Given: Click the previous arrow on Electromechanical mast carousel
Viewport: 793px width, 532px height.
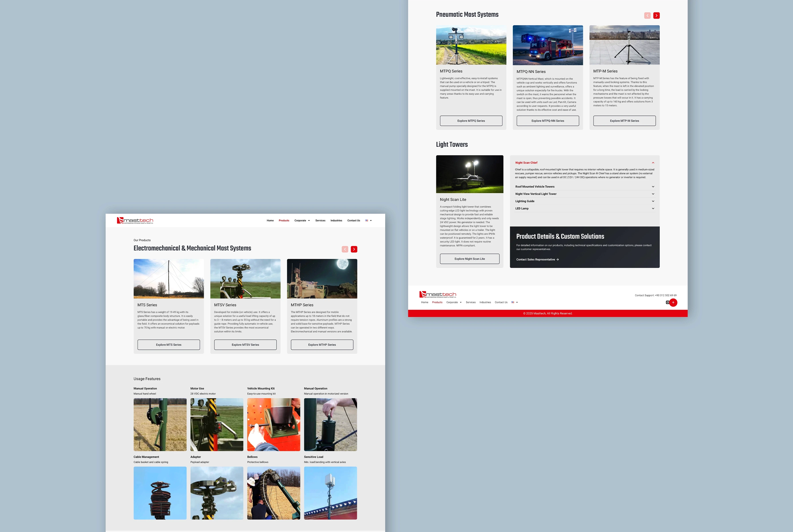Looking at the screenshot, I should coord(345,249).
